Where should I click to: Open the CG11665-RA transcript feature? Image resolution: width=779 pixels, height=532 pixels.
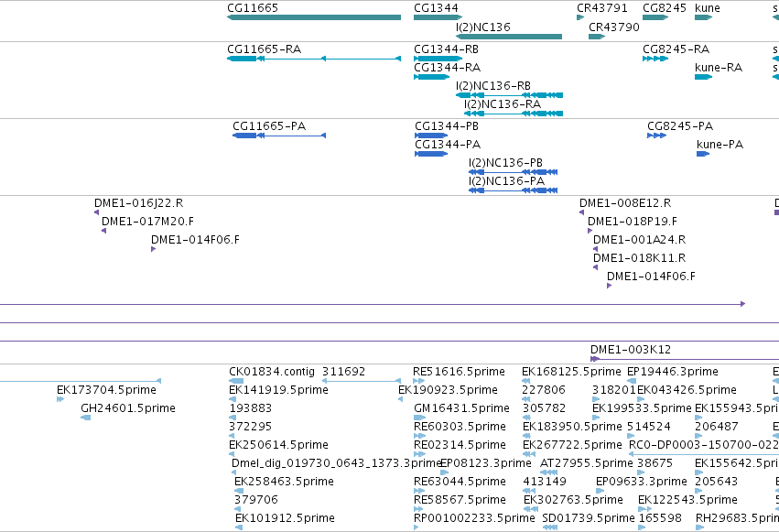tap(314, 59)
